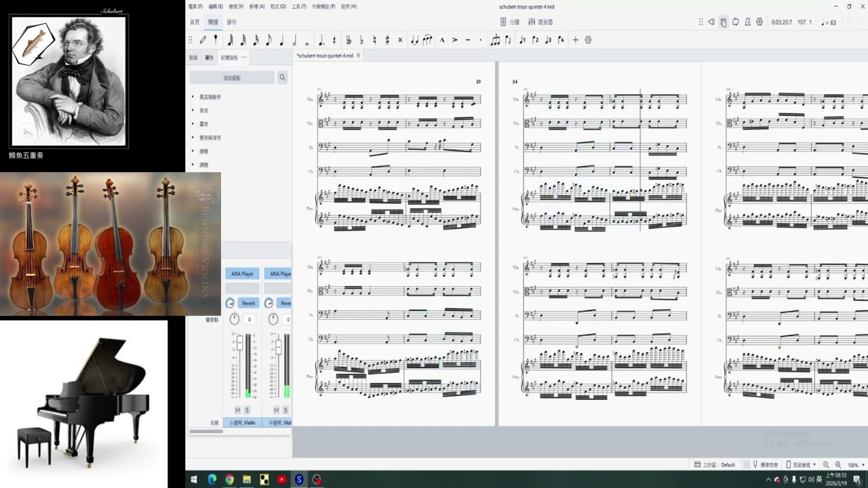This screenshot has height=488, width=868.
Task: Open note input toolbar customize gear
Action: click(588, 40)
